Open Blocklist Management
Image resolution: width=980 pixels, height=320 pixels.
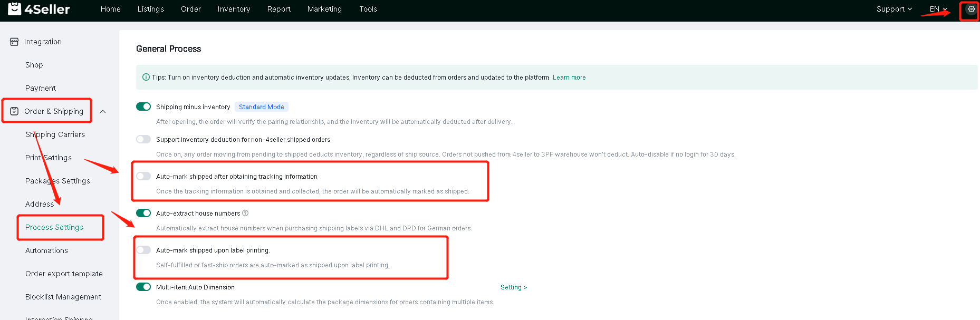pos(63,297)
